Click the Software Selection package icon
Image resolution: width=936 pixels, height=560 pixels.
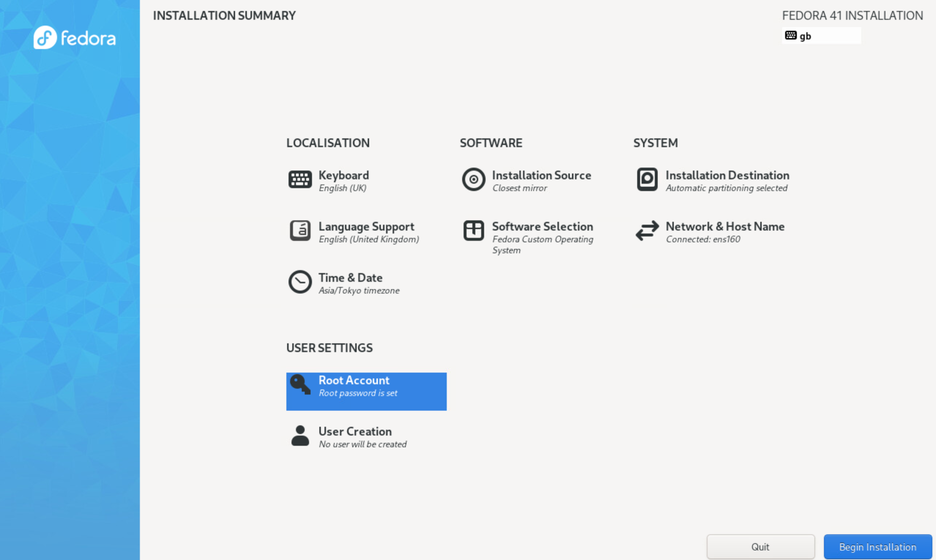pos(473,231)
